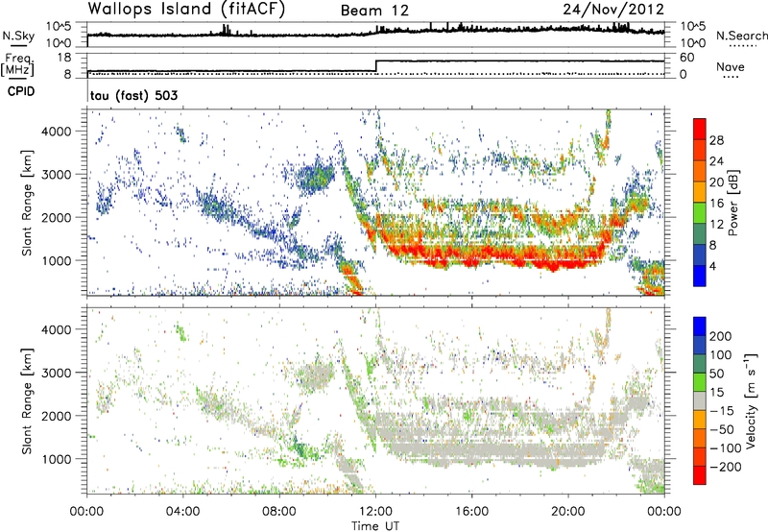The height and width of the screenshot is (532, 768).
Task: Click the blue segment of Power colorbar
Action: coord(700,276)
